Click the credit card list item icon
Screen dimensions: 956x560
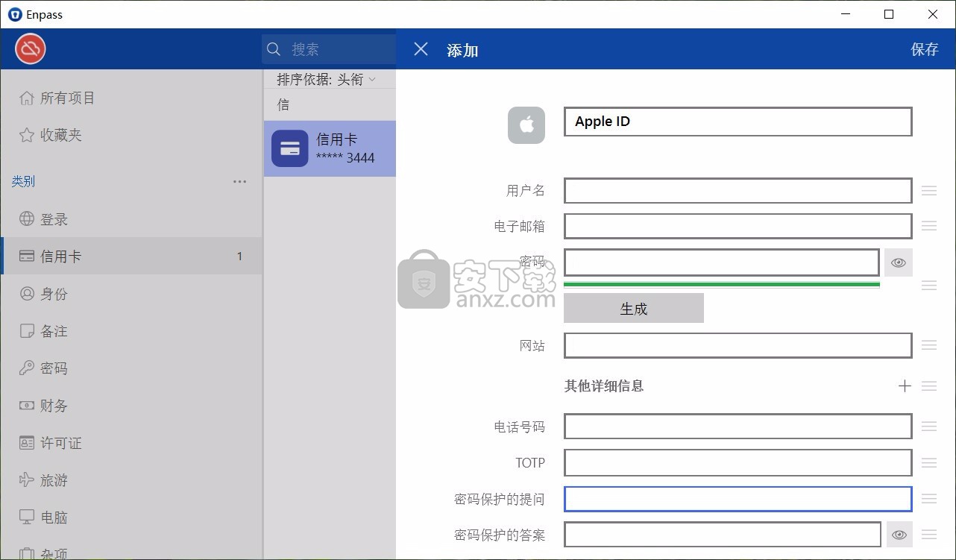point(290,148)
